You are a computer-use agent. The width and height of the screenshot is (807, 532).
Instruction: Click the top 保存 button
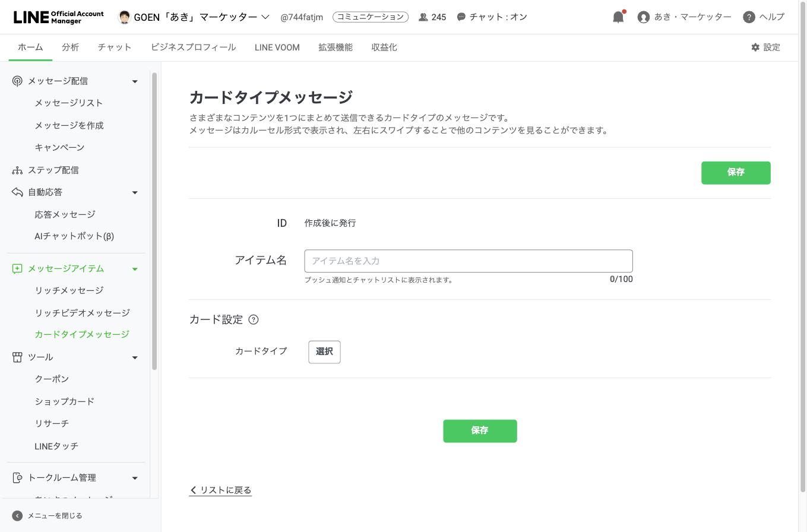pos(736,173)
